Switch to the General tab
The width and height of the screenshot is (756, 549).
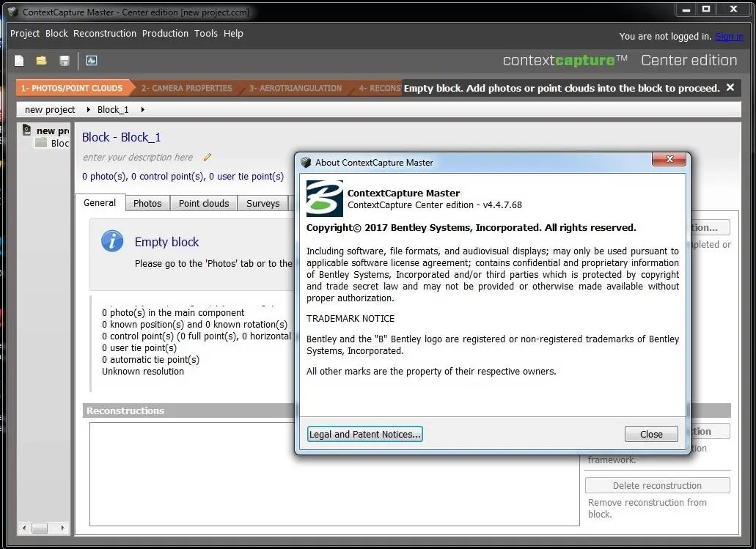100,203
